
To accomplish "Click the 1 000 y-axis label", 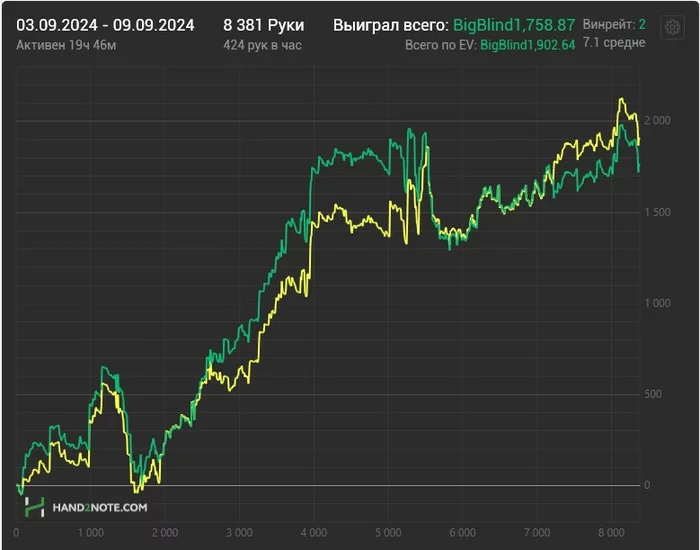I will (x=657, y=303).
